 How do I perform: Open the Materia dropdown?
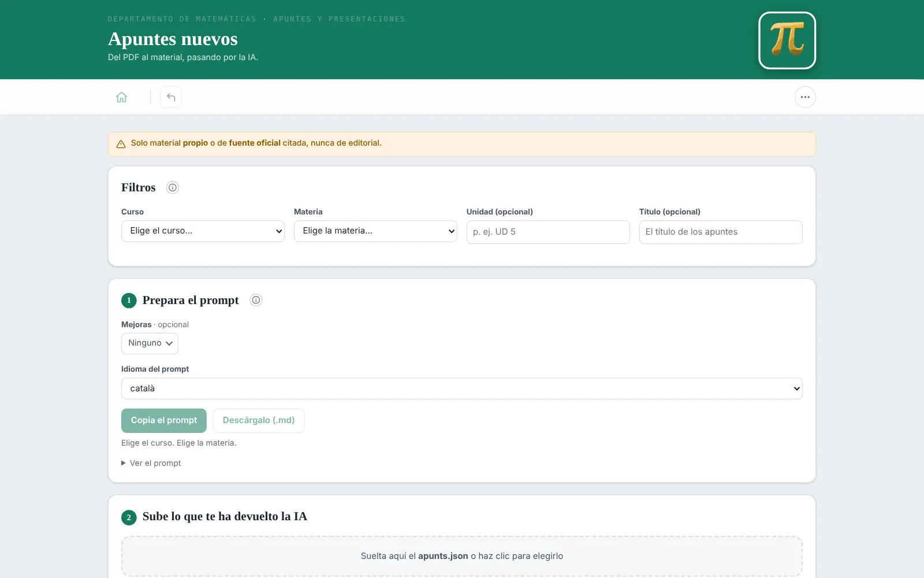coord(375,231)
